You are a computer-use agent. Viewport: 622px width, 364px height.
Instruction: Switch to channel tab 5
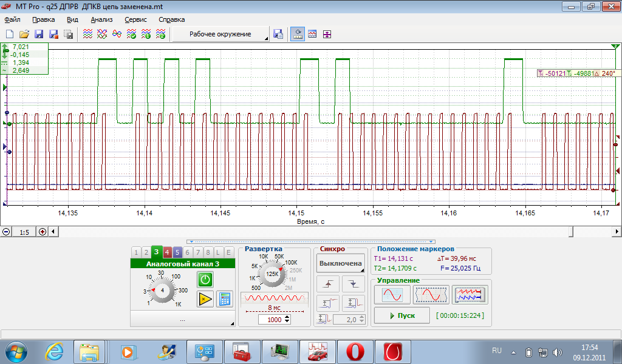(x=177, y=252)
